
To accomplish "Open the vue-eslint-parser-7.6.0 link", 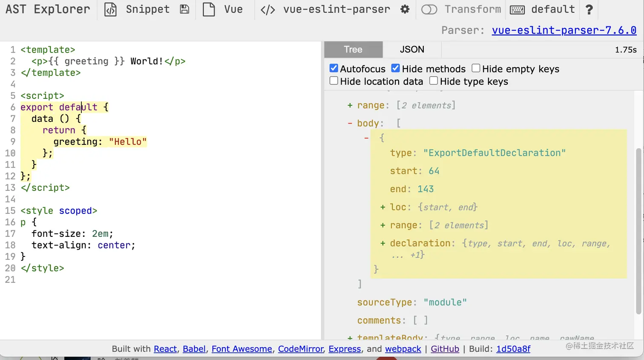I will (x=564, y=30).
